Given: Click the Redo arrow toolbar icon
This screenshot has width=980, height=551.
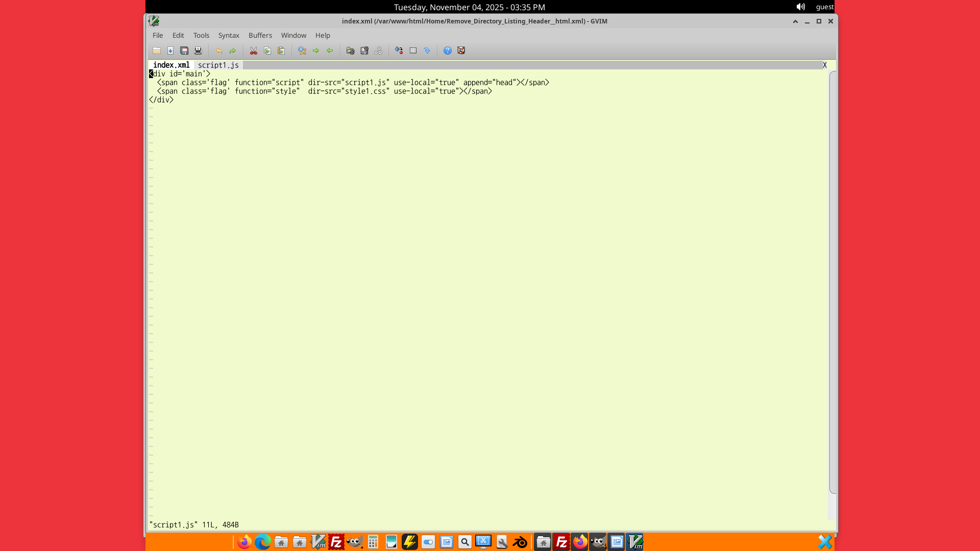Looking at the screenshot, I should click(x=233, y=51).
